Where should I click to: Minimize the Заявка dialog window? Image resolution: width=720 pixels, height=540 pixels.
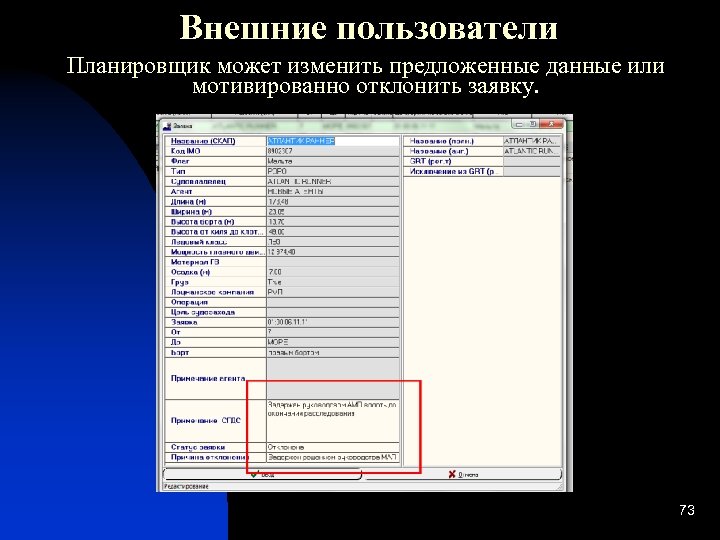[519, 124]
